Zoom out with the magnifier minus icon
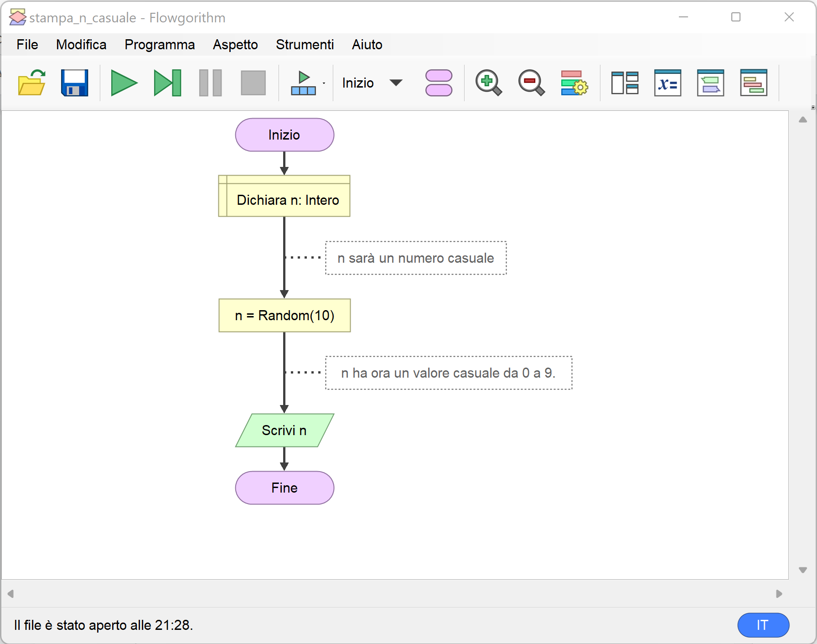The image size is (817, 644). [x=531, y=83]
